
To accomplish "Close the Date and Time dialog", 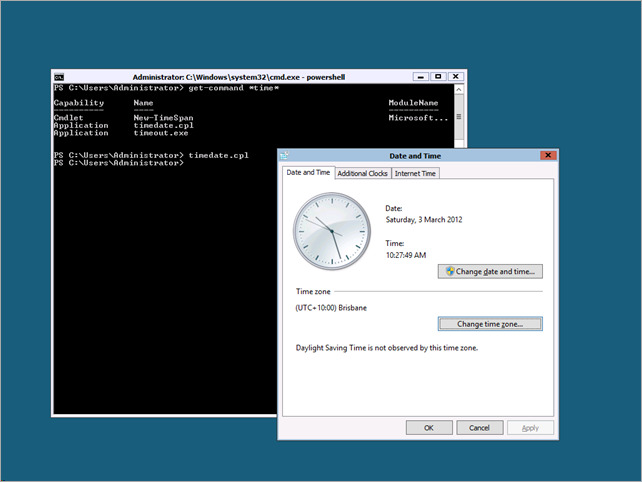I will tap(547, 156).
